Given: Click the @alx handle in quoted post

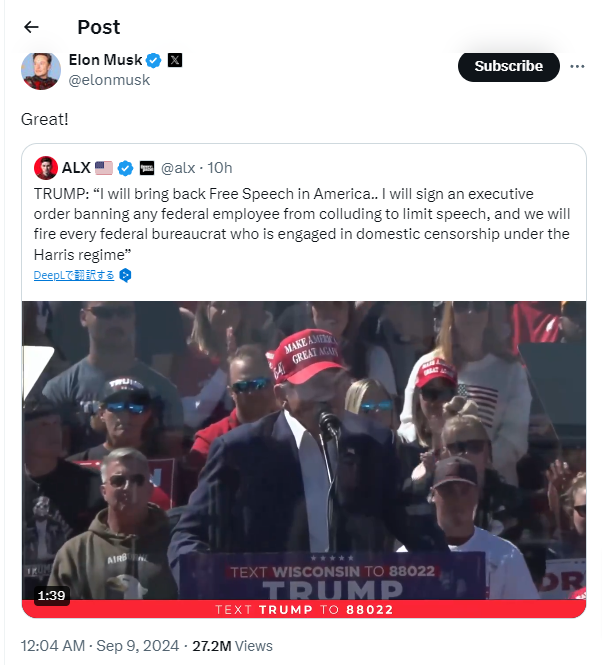Looking at the screenshot, I should coord(178,167).
